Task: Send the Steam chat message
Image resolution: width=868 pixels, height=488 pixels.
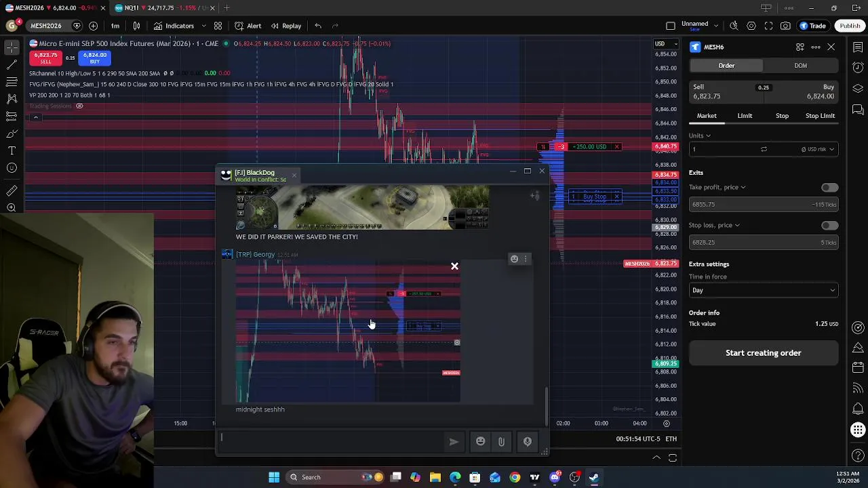Action: (454, 442)
